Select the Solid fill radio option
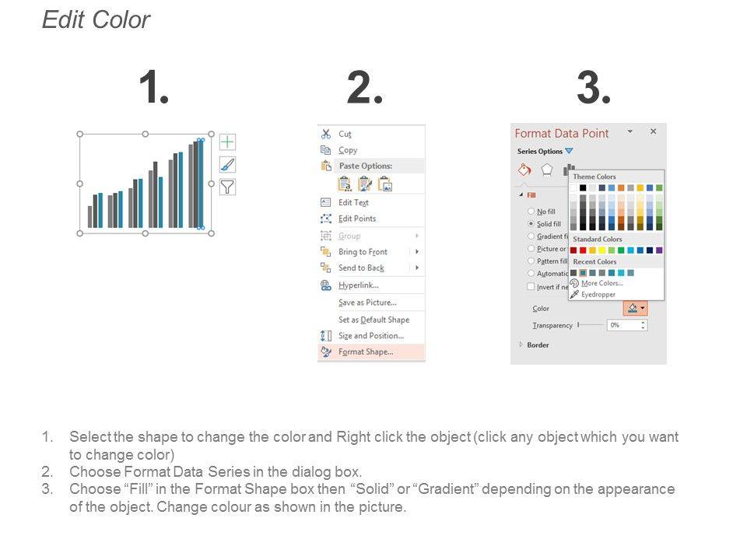This screenshot has height=560, width=747. tap(531, 224)
